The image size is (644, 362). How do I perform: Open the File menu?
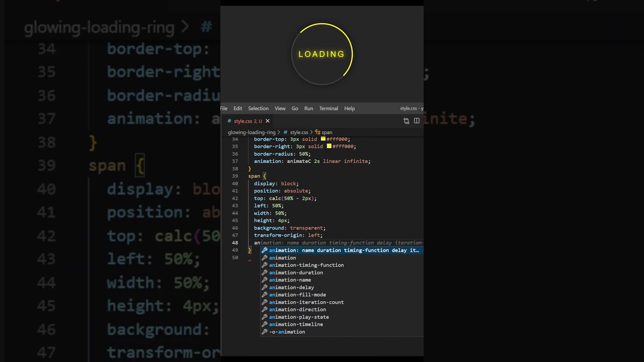(224, 108)
